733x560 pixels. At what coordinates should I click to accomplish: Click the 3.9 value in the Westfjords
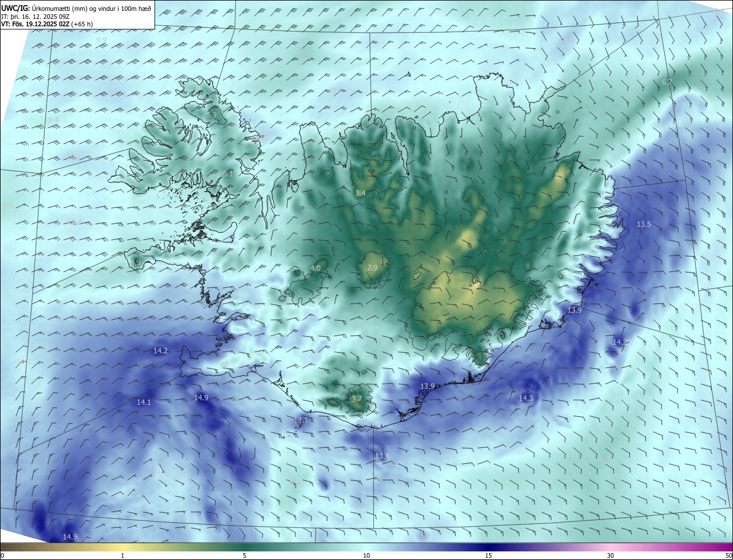coord(211,115)
